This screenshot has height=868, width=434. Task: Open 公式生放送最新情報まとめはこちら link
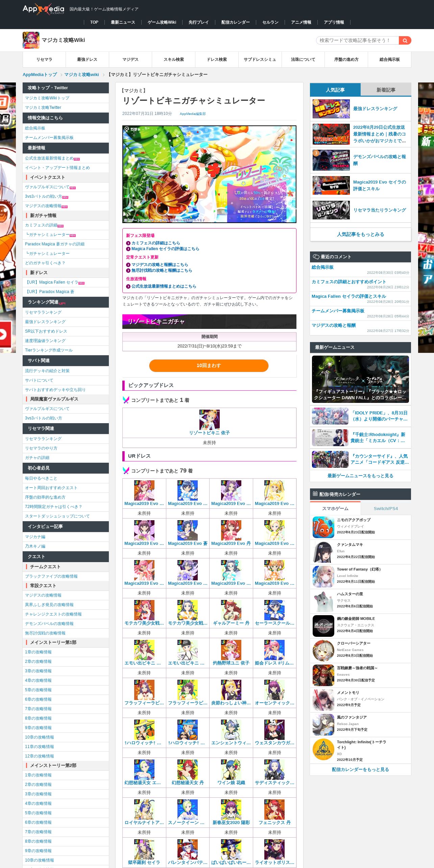click(164, 286)
